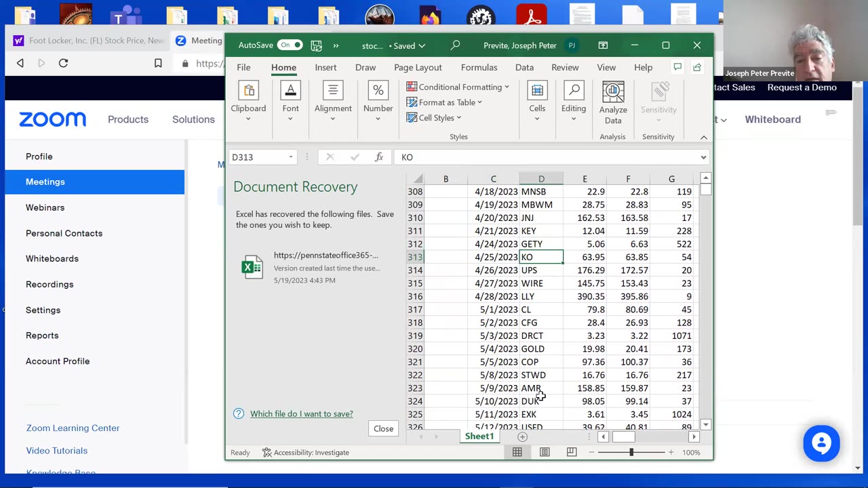Image resolution: width=868 pixels, height=488 pixels.
Task: Open the Help ribbon tab
Action: pyautogui.click(x=643, y=67)
